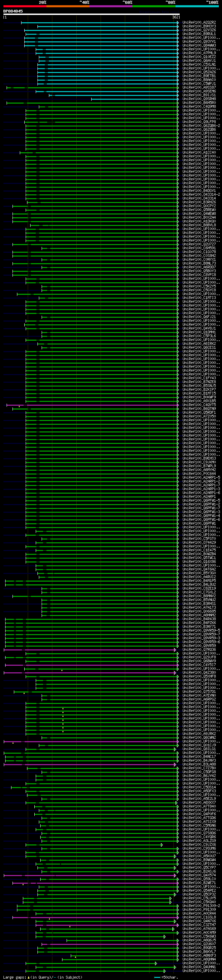222x980 pixels.
Task: Select hit label UniRef100_B4DGY1
Action: tap(199, 191)
